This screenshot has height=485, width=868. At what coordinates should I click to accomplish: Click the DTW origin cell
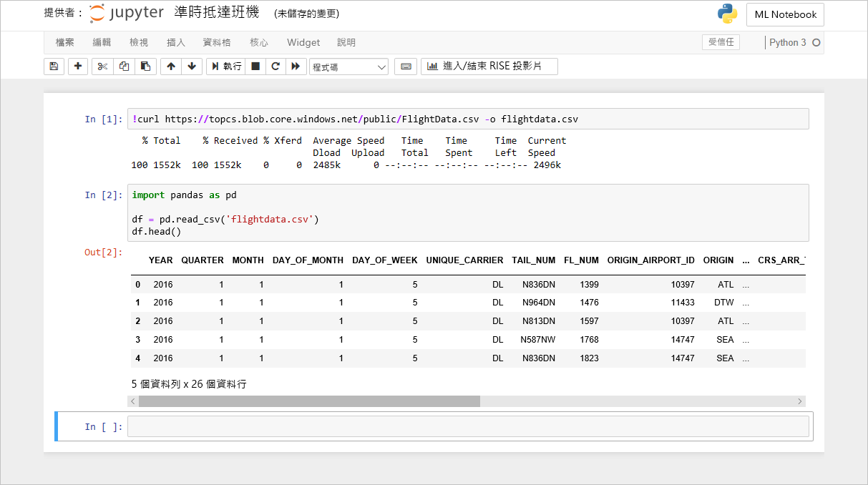point(724,303)
